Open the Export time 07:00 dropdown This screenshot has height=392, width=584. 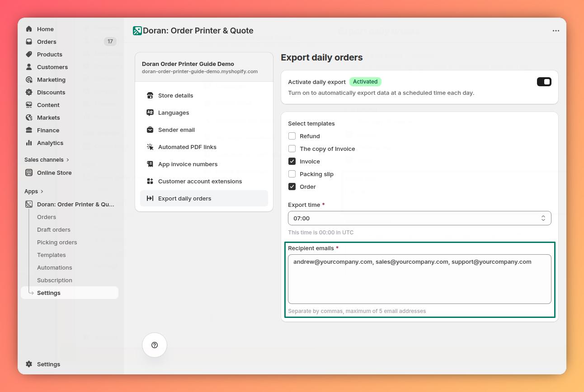pyautogui.click(x=419, y=218)
